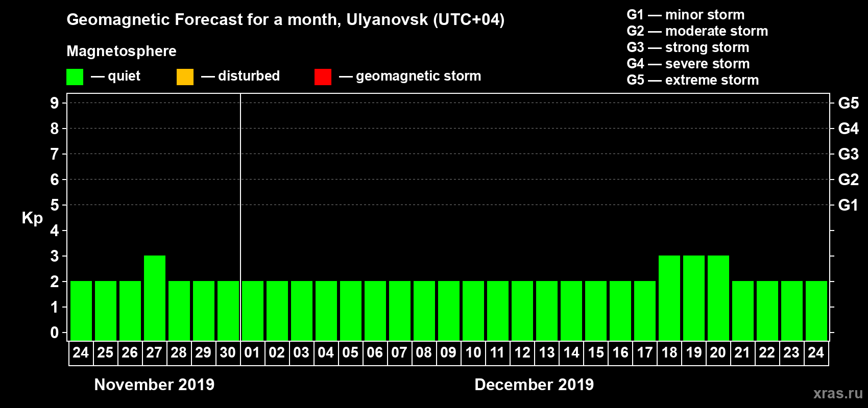Image resolution: width=868 pixels, height=408 pixels.
Task: Click the G3 right-axis label
Action: (x=849, y=154)
